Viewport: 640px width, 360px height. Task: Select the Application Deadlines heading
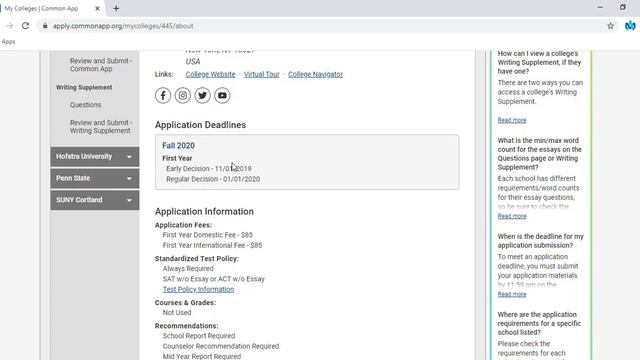coord(200,125)
